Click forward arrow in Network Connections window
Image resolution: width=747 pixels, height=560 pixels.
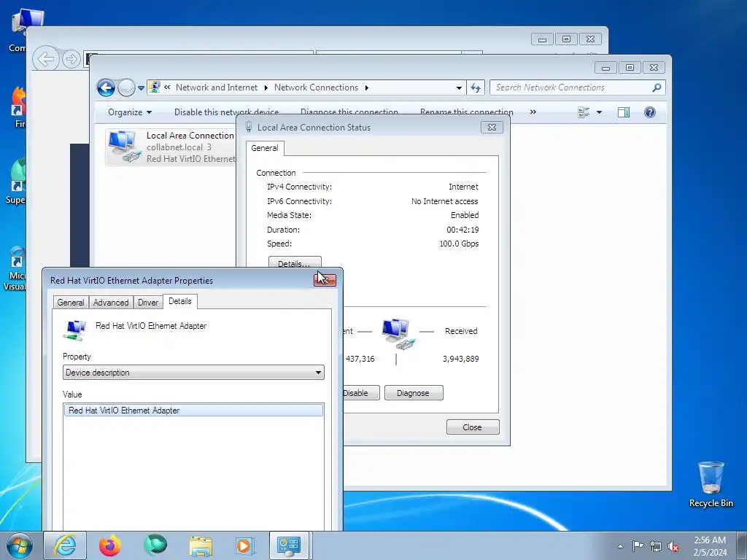126,87
